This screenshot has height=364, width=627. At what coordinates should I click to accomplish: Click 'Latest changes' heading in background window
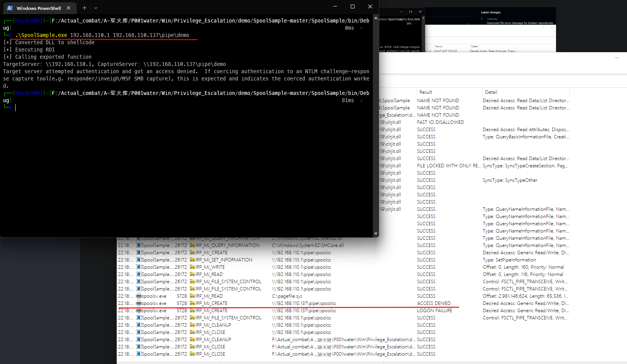point(491,12)
